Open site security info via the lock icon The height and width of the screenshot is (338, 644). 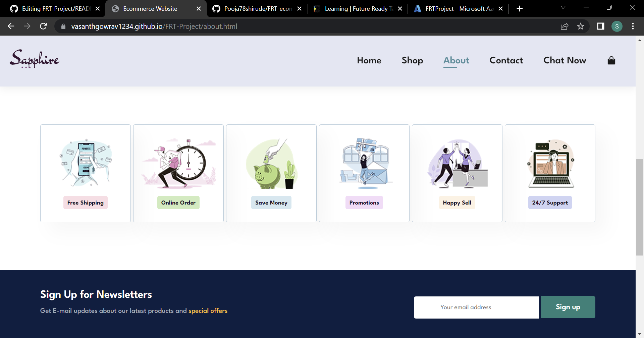click(63, 26)
